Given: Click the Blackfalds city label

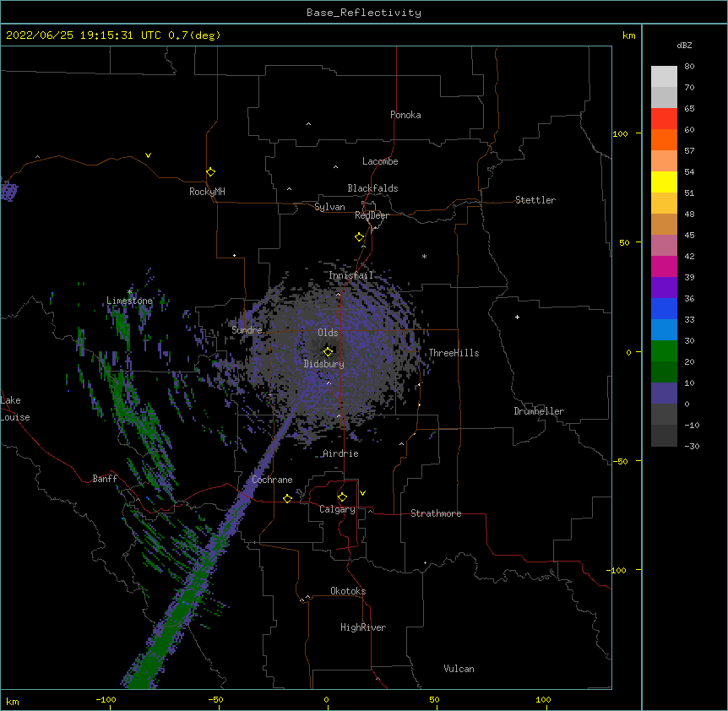Looking at the screenshot, I should tap(372, 188).
